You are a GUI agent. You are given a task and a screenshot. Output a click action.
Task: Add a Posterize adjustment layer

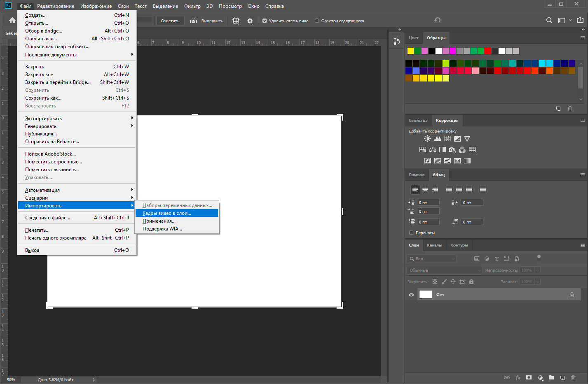point(438,161)
